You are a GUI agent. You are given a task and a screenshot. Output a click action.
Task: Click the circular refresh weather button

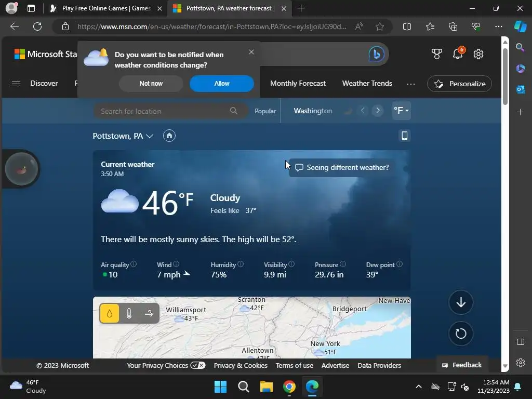tap(461, 334)
